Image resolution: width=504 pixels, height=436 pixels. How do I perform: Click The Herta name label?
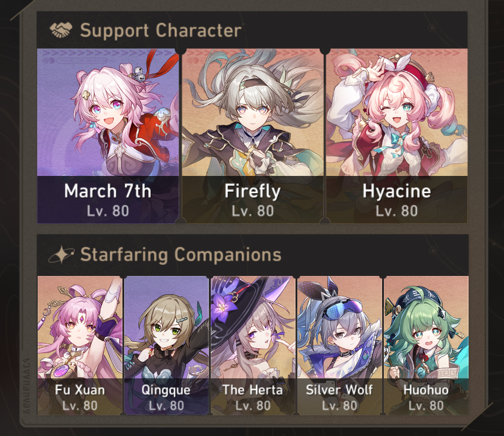click(253, 390)
